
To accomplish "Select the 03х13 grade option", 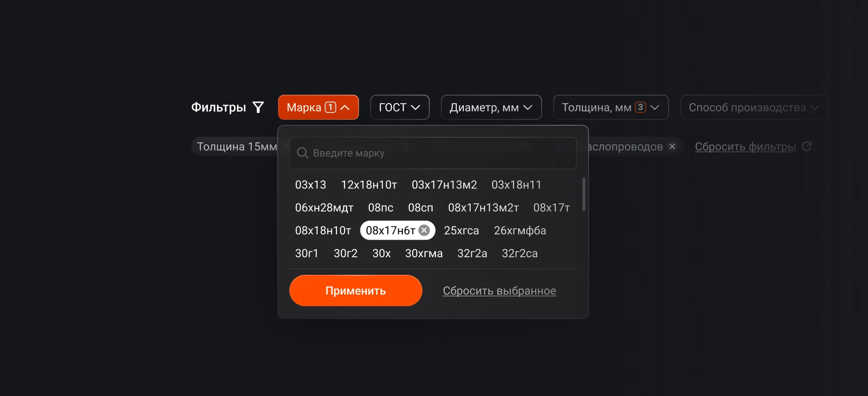I will pos(311,185).
